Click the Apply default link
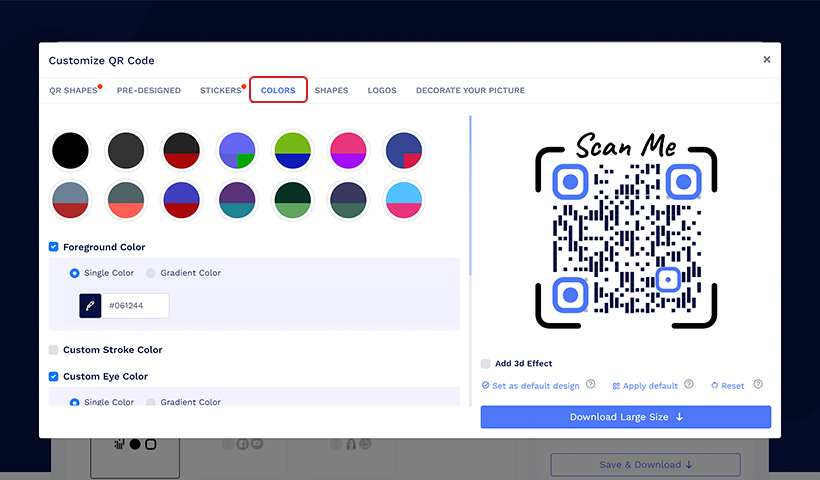The width and height of the screenshot is (820, 480). coord(645,385)
